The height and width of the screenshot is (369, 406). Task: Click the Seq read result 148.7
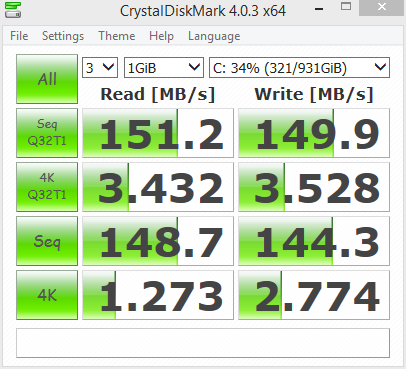158,241
